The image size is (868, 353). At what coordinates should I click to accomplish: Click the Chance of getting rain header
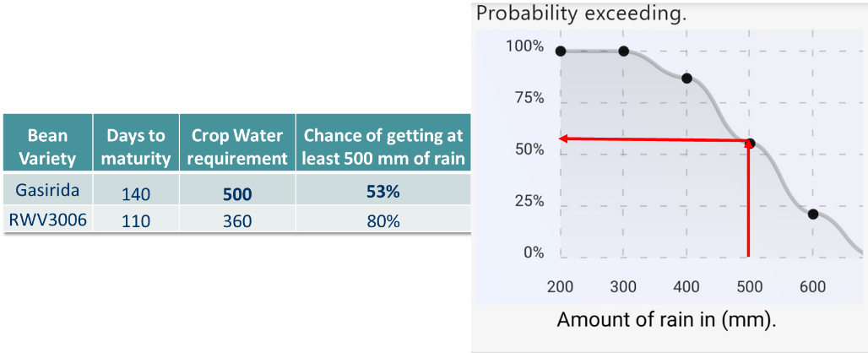pos(383,144)
